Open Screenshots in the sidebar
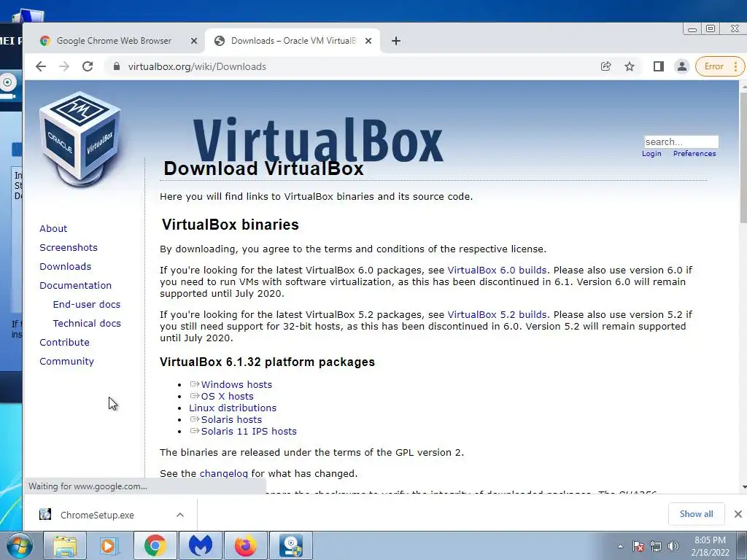The image size is (747, 560). (x=69, y=248)
